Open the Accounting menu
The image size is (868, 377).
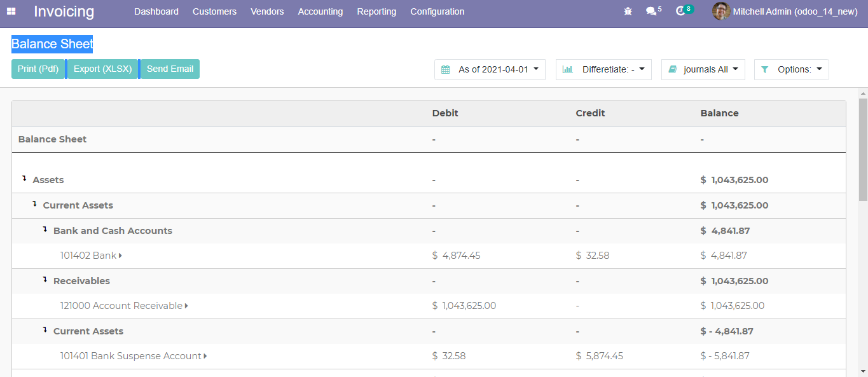coord(320,11)
